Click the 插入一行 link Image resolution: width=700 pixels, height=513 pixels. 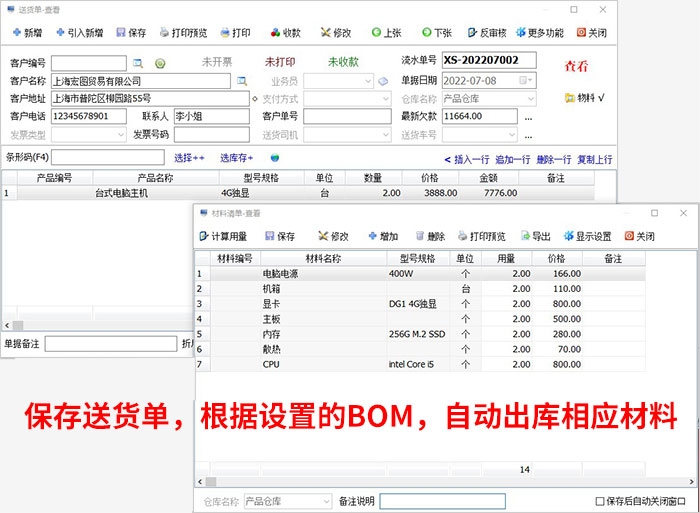[x=466, y=159]
